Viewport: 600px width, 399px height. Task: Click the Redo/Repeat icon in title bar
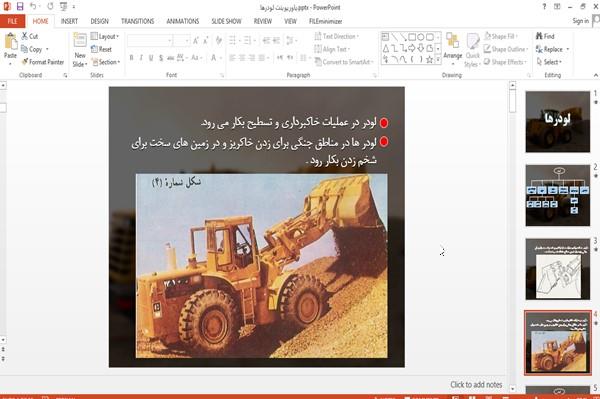tap(50, 6)
